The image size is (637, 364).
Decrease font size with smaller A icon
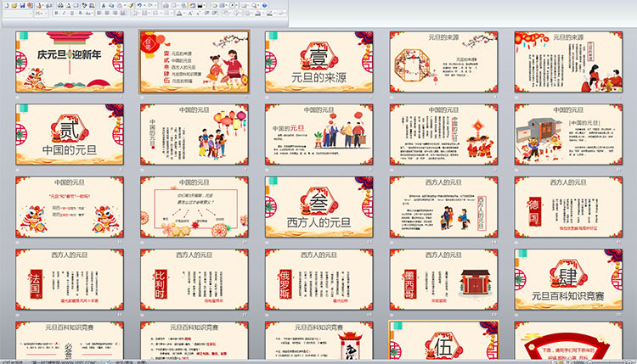(198, 13)
